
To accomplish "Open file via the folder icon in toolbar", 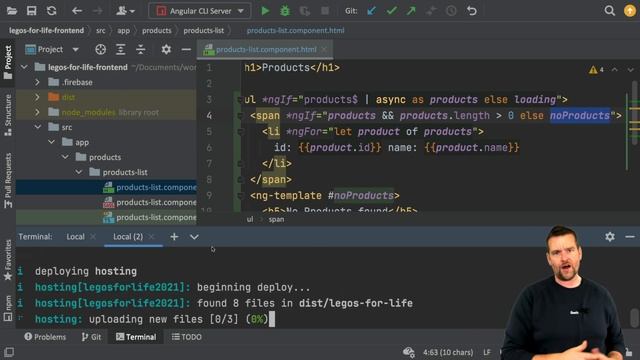I will tap(12, 11).
